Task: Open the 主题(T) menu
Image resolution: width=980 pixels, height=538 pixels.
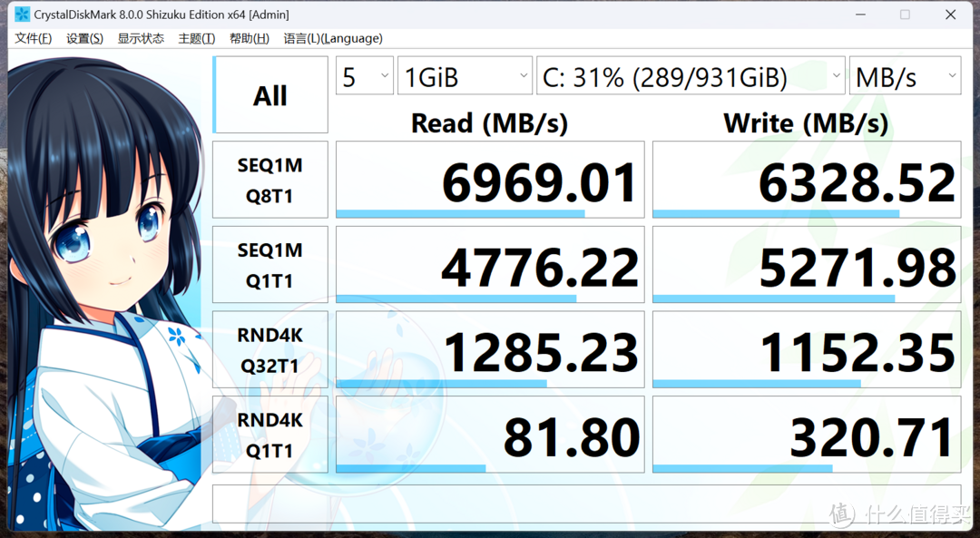Action: [197, 39]
